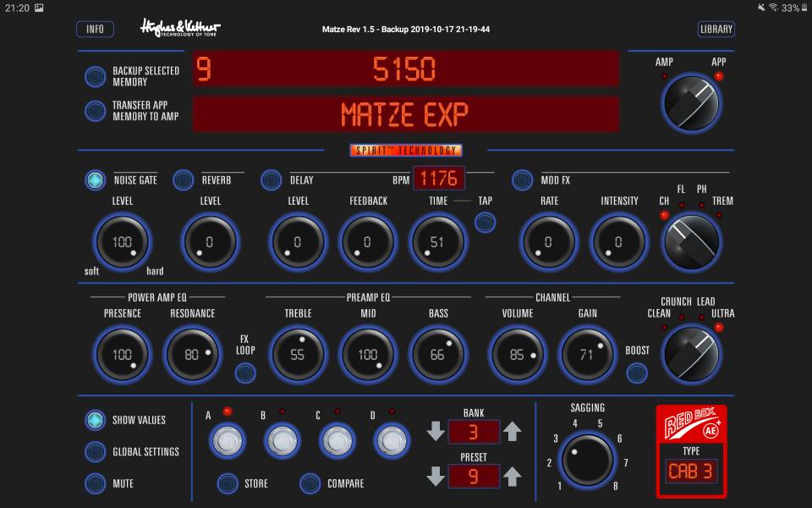Click the Hughes & Kettner logo
The image size is (812, 508).
click(x=180, y=27)
